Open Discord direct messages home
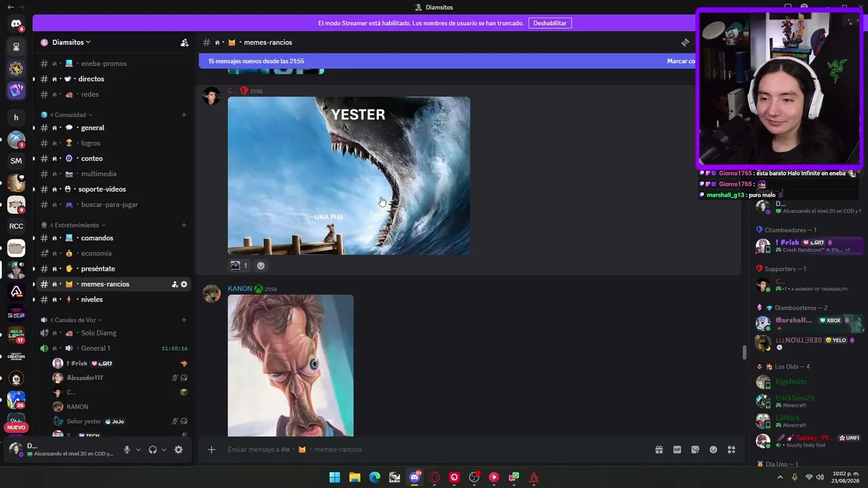This screenshot has width=868, height=488. 16,24
